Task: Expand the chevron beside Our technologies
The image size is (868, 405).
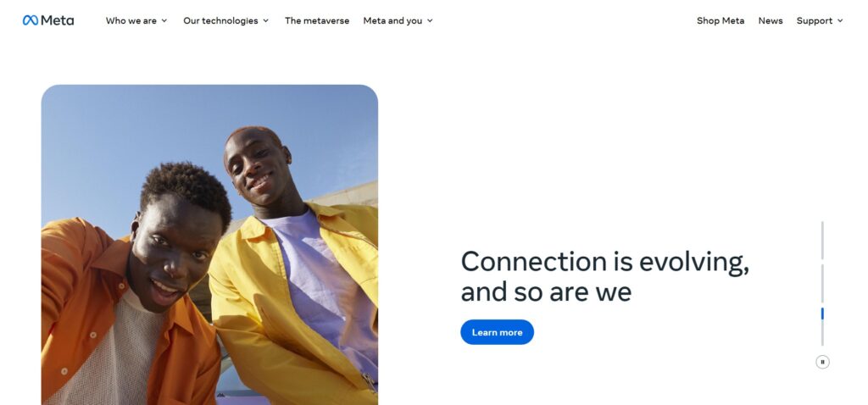Action: click(x=265, y=21)
